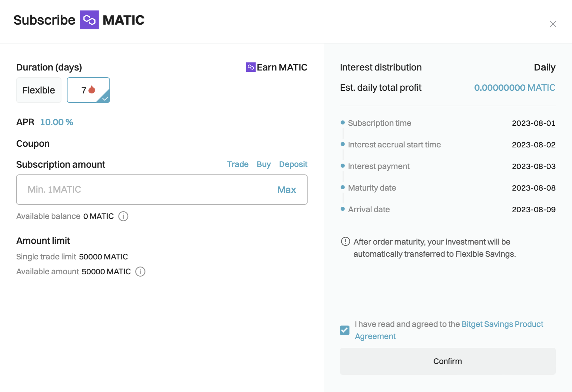572x392 pixels.
Task: Close the Subscribe MATIC dialog
Action: click(553, 24)
